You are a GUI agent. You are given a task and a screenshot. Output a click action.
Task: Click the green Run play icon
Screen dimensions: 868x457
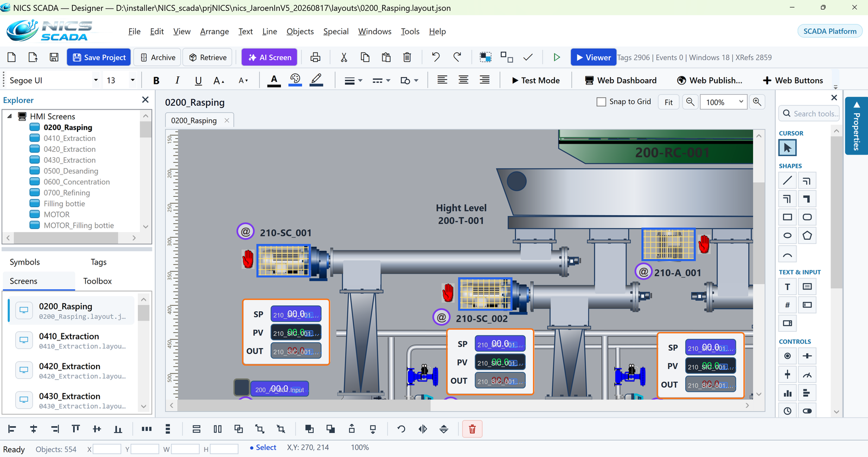point(557,57)
